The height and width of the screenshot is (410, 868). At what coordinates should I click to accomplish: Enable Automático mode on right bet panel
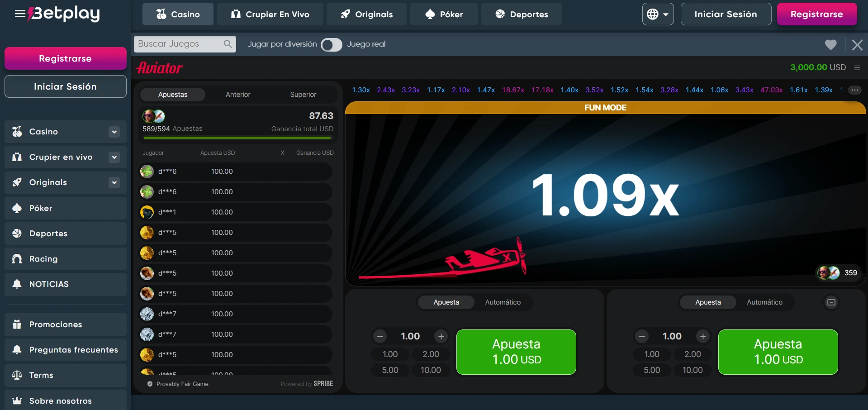[x=765, y=302]
